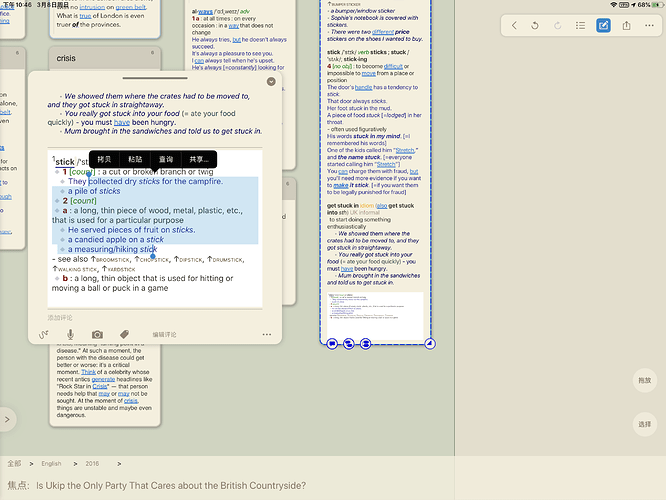
Task: Tap the popup grab handle bar
Action: point(155,78)
